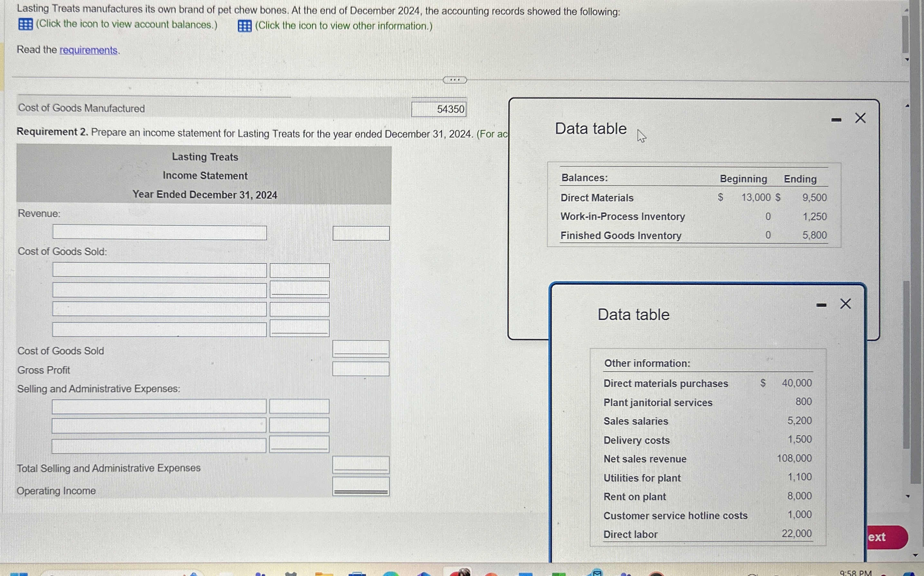Click the Next button
This screenshot has width=924, height=576.
887,537
